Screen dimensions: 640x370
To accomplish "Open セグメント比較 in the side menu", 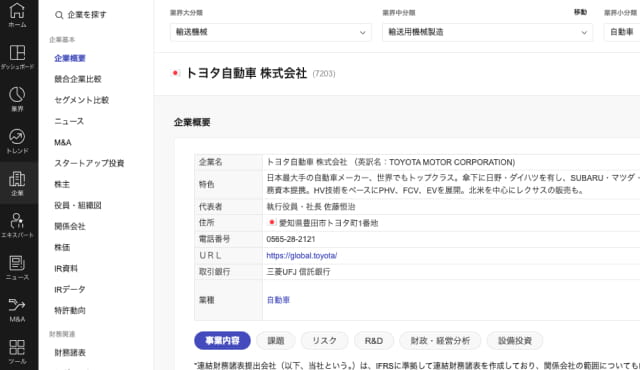I will coord(82,100).
